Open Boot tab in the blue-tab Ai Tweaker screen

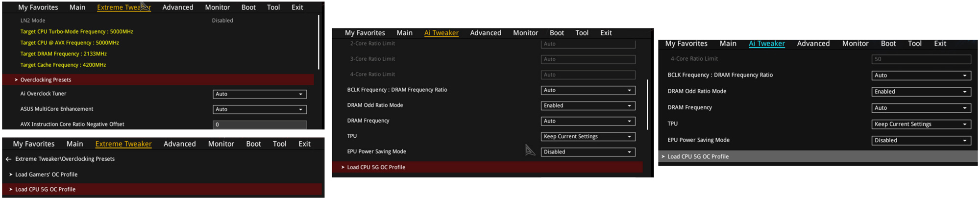click(888, 44)
